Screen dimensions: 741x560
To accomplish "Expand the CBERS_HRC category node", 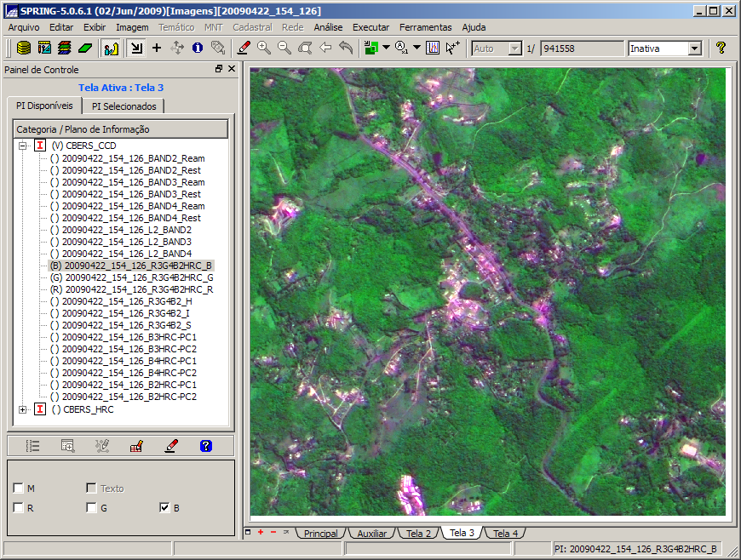I will click(x=21, y=409).
